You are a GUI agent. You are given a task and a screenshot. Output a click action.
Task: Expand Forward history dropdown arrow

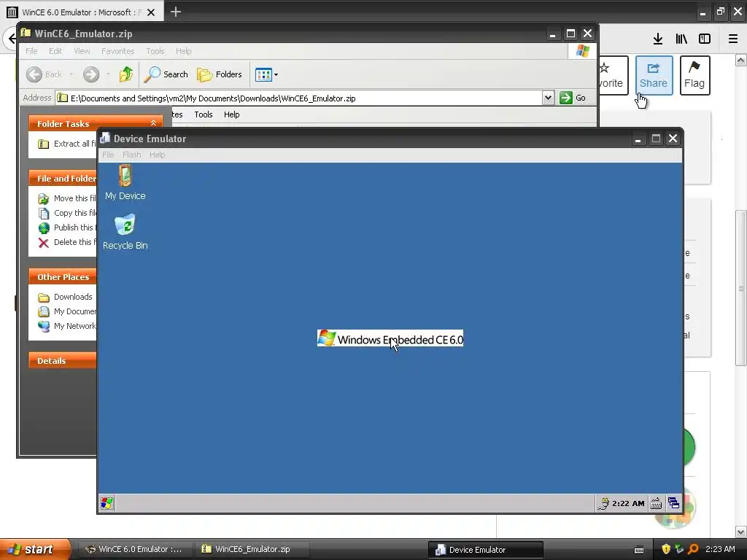coord(108,74)
